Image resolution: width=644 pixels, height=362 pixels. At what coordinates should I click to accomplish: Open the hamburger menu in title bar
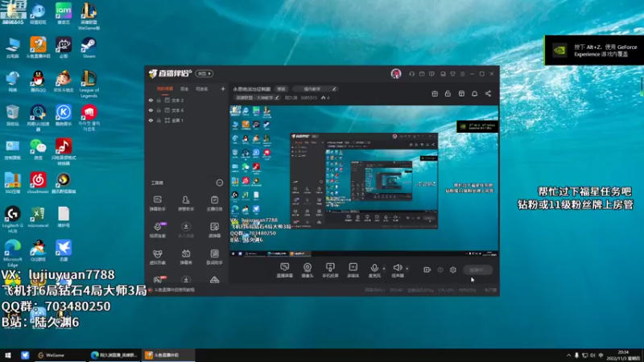pos(462,74)
